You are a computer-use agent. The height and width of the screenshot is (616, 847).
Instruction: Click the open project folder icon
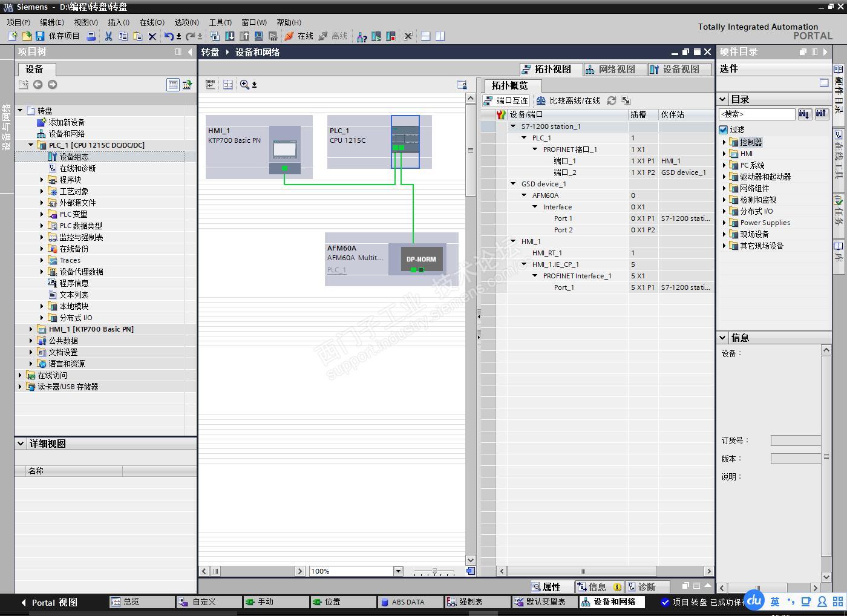(x=27, y=36)
